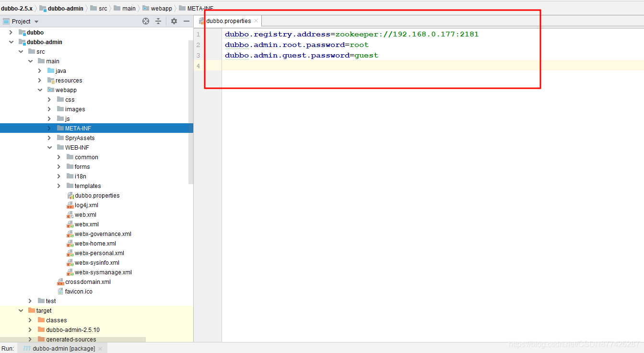Screen dimensions: 644x353
Task: Click the guest password value on line 3
Action: click(x=366, y=55)
